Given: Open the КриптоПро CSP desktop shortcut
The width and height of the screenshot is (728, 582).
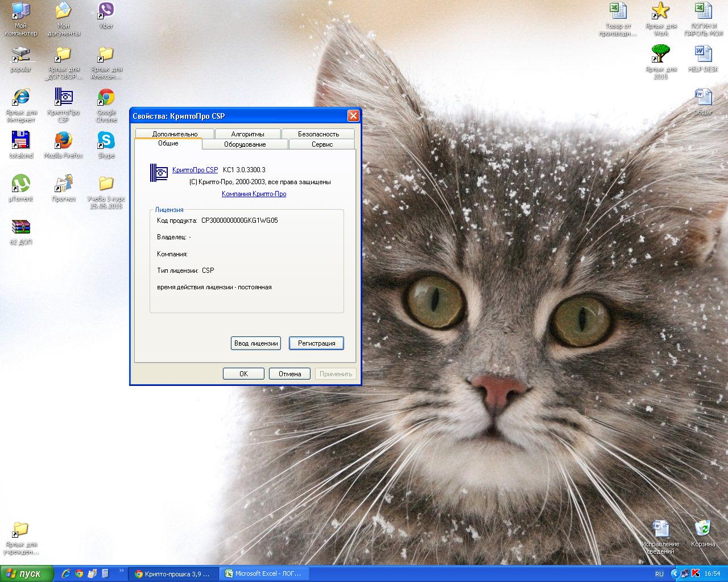Looking at the screenshot, I should (x=63, y=98).
